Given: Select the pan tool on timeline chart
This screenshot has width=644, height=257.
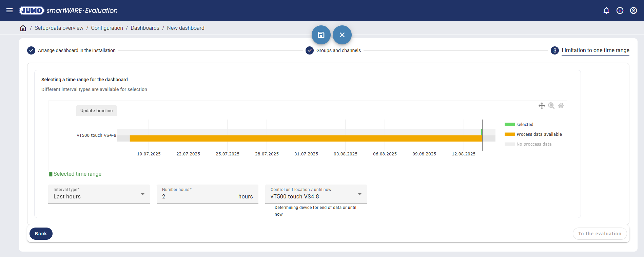Looking at the screenshot, I should point(542,106).
